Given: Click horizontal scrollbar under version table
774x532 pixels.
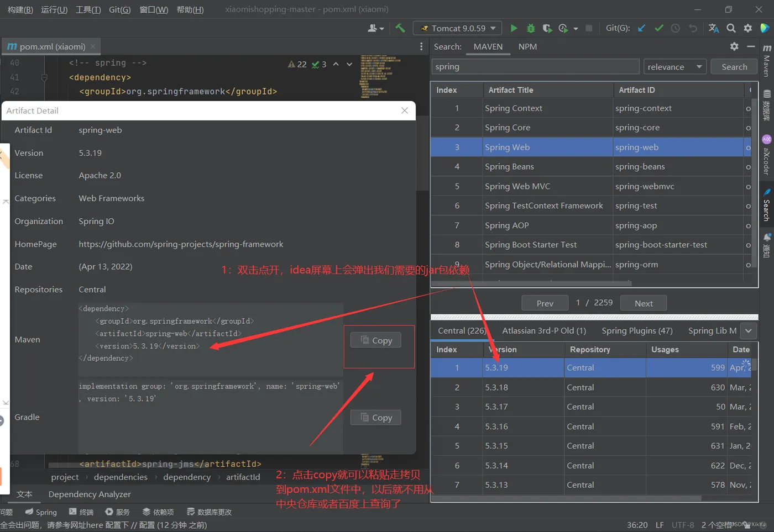Looking at the screenshot, I should click(567, 498).
